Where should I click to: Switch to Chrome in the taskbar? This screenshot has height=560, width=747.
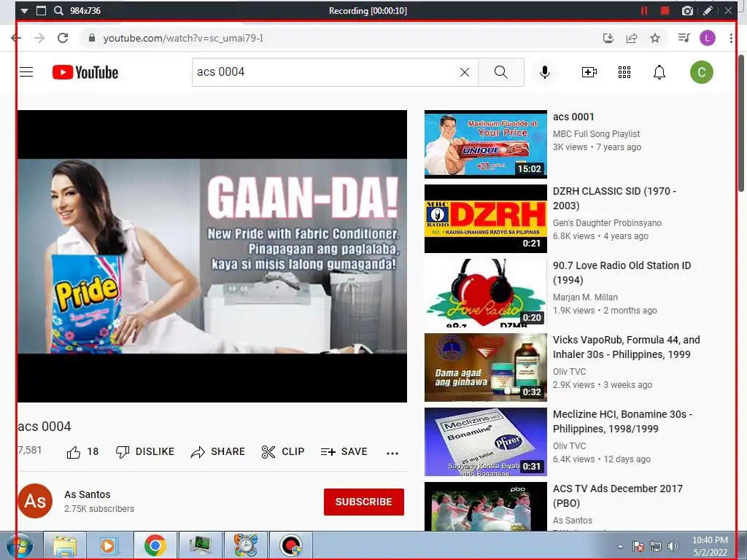point(155,545)
